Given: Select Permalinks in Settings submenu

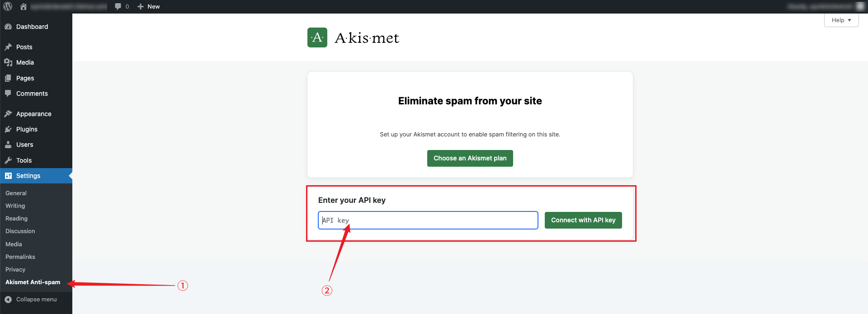Looking at the screenshot, I should point(20,257).
